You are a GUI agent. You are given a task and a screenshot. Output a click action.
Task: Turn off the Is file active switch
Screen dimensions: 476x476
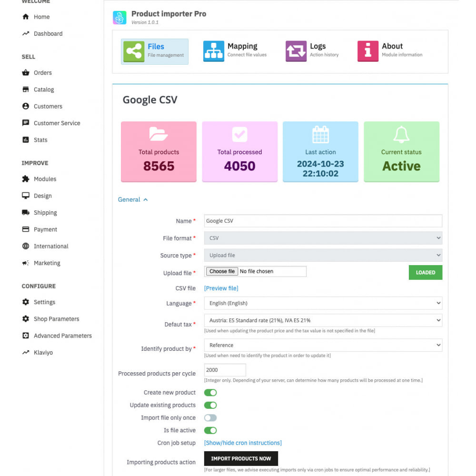point(210,430)
